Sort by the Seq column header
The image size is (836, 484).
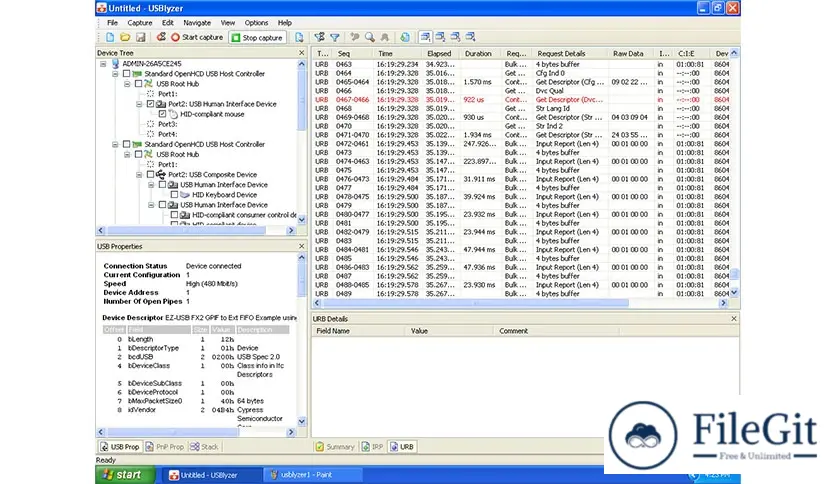pos(353,53)
